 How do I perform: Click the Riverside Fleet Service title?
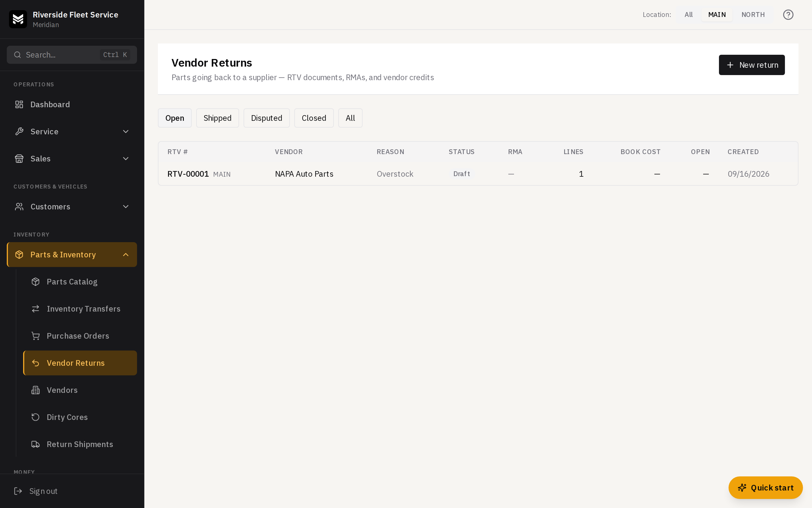pos(76,15)
